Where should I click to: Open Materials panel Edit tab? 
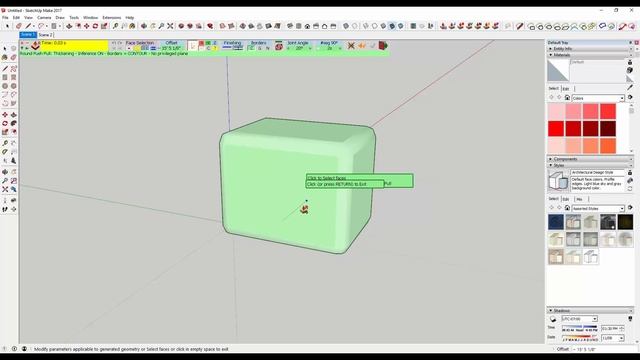coord(566,89)
